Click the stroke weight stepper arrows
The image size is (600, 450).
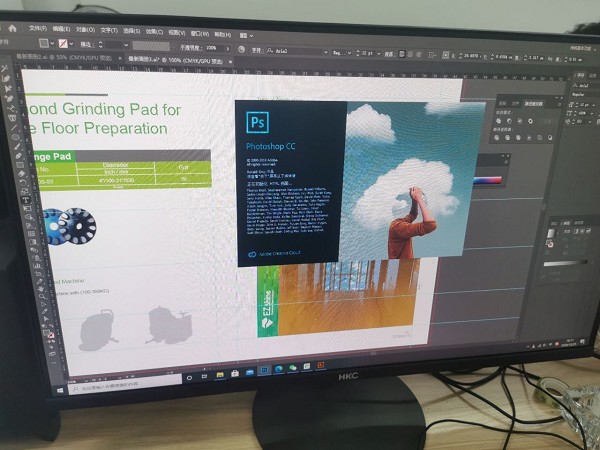pos(101,45)
